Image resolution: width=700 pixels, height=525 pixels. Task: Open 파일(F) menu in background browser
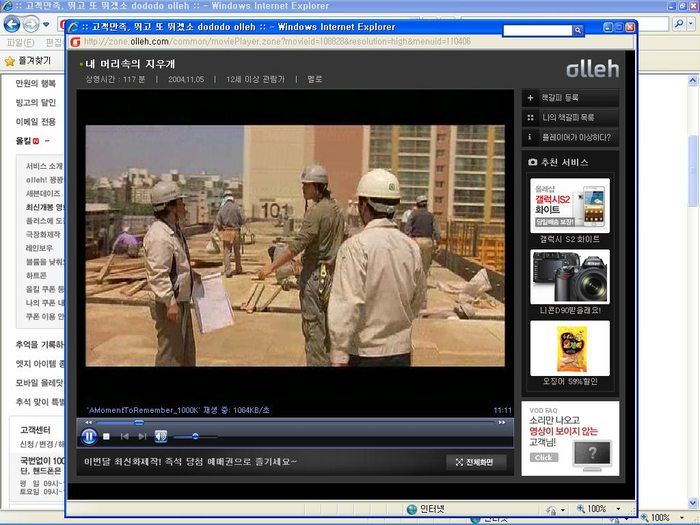pos(21,43)
